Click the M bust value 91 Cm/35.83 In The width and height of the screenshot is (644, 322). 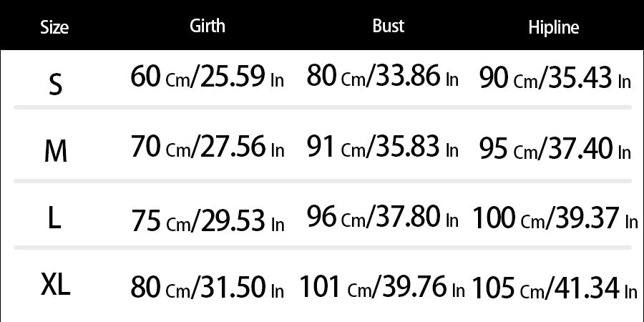coord(383,147)
